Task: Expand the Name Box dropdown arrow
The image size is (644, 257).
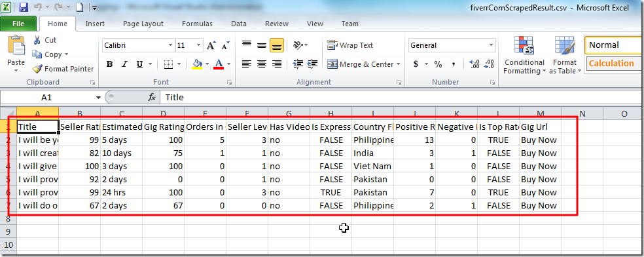Action: pyautogui.click(x=98, y=98)
